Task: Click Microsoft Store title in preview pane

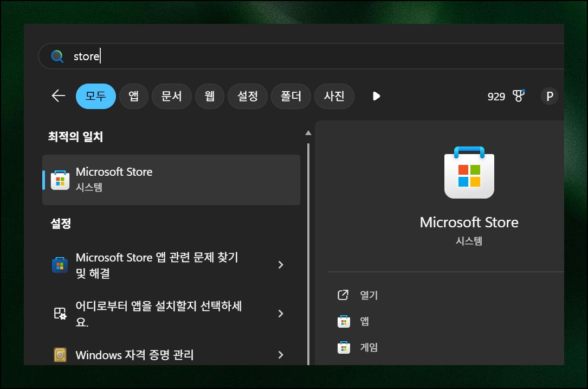Action: [469, 222]
